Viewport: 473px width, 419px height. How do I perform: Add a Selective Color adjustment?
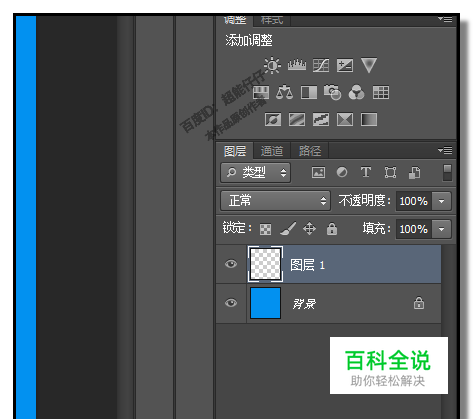pyautogui.click(x=345, y=119)
